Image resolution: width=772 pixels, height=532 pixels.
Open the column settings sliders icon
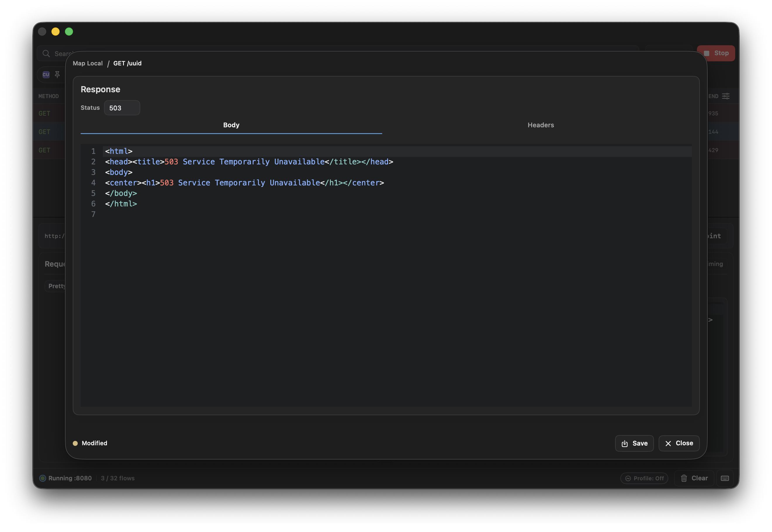725,96
